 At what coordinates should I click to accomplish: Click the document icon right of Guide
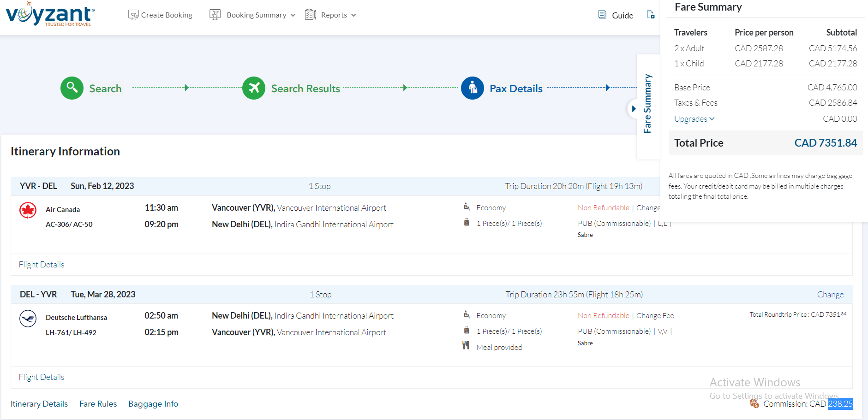(651, 15)
